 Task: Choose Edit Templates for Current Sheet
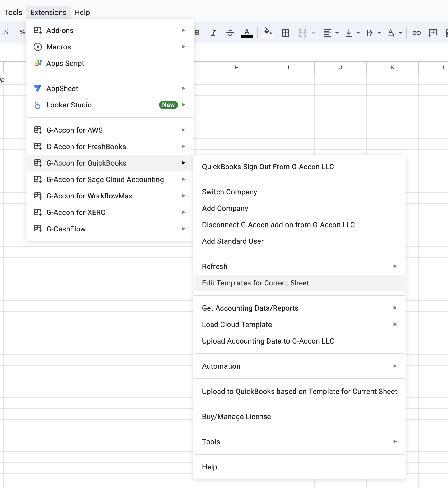pyautogui.click(x=300, y=283)
